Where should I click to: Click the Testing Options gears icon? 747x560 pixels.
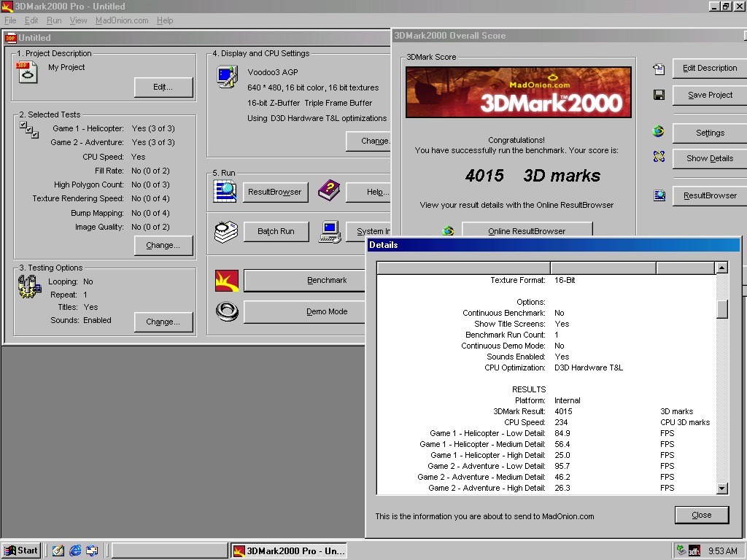tap(29, 287)
